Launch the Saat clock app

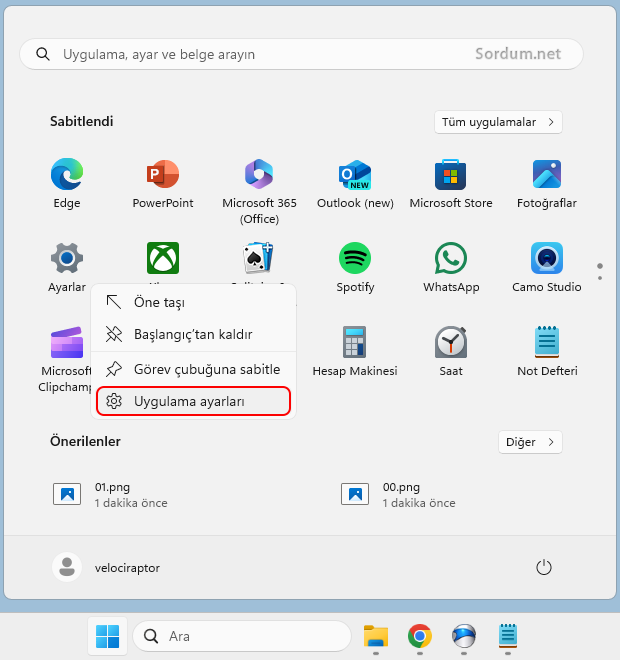click(x=451, y=351)
